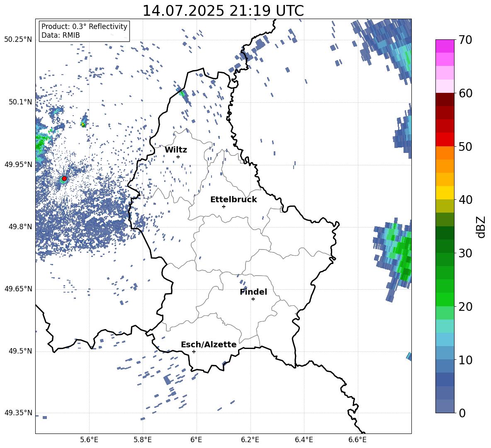Click the latitude label 49.5°N
Viewport: 491px width, 448px height.
(20, 351)
